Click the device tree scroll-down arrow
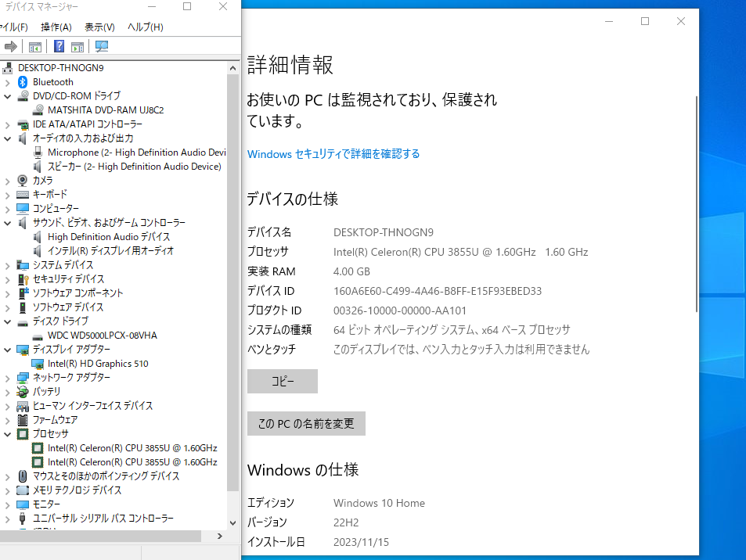Screen dimensions: 746x560 click(232, 523)
